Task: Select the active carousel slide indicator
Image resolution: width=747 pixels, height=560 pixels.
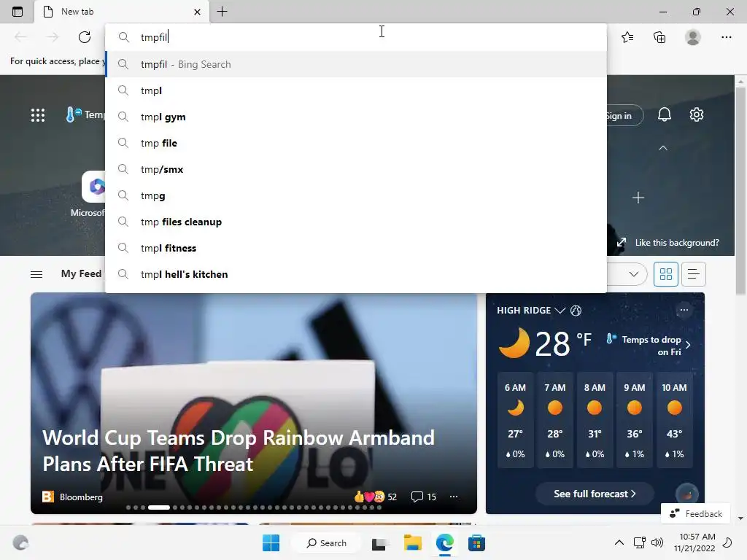Action: point(158,507)
